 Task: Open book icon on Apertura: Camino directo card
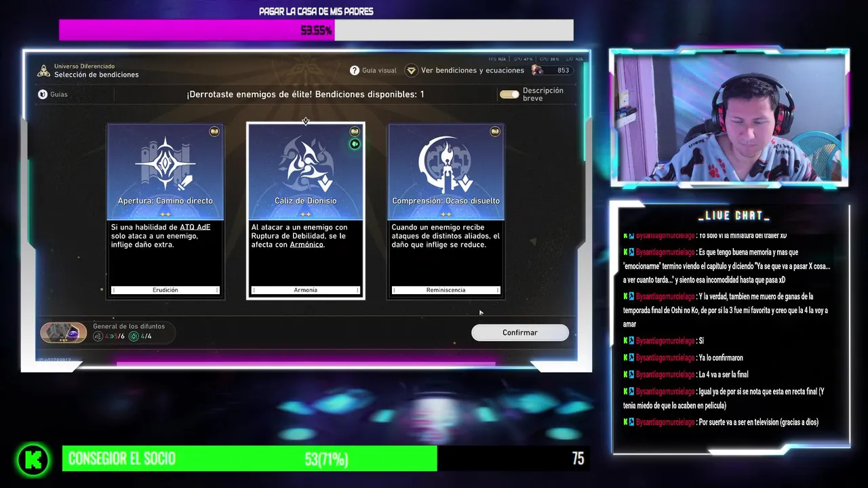(x=214, y=131)
